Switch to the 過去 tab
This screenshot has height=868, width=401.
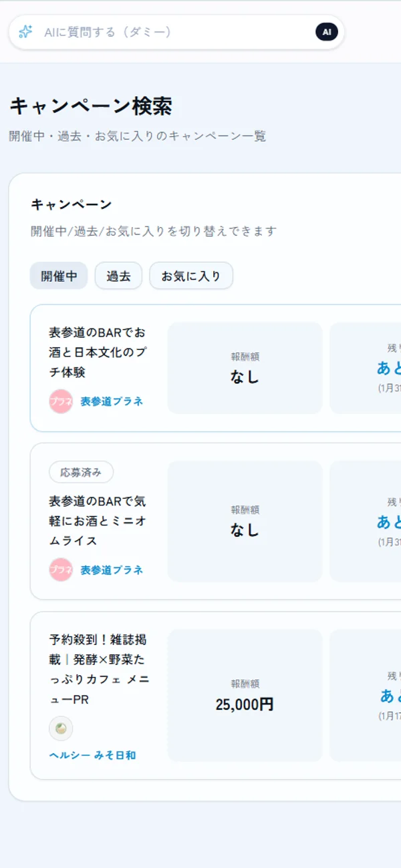pos(118,275)
